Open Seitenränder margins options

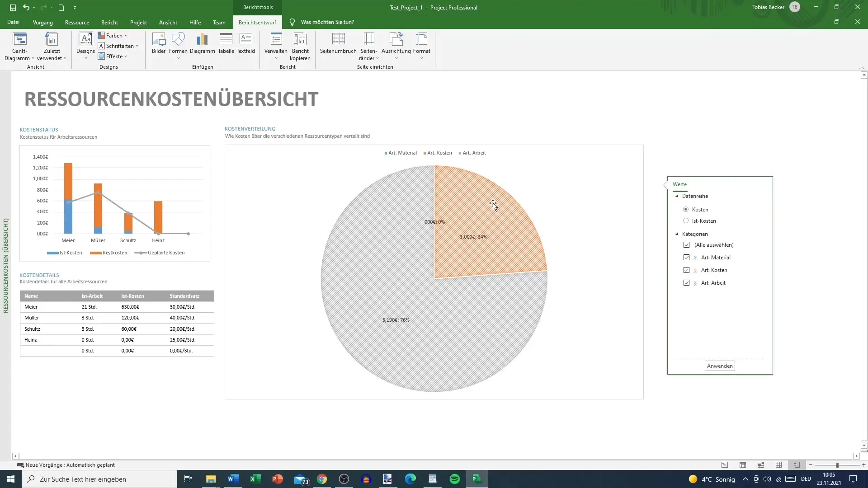[x=369, y=47]
